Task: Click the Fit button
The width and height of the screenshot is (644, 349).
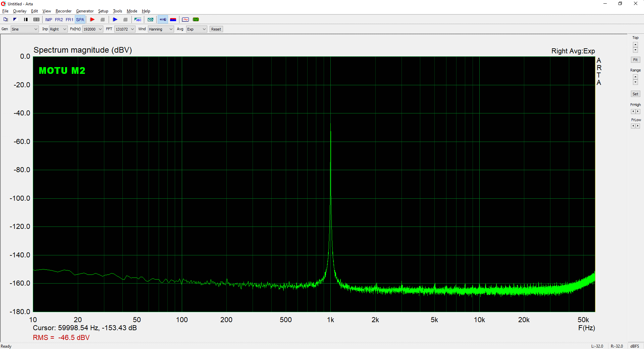Action: coord(635,60)
